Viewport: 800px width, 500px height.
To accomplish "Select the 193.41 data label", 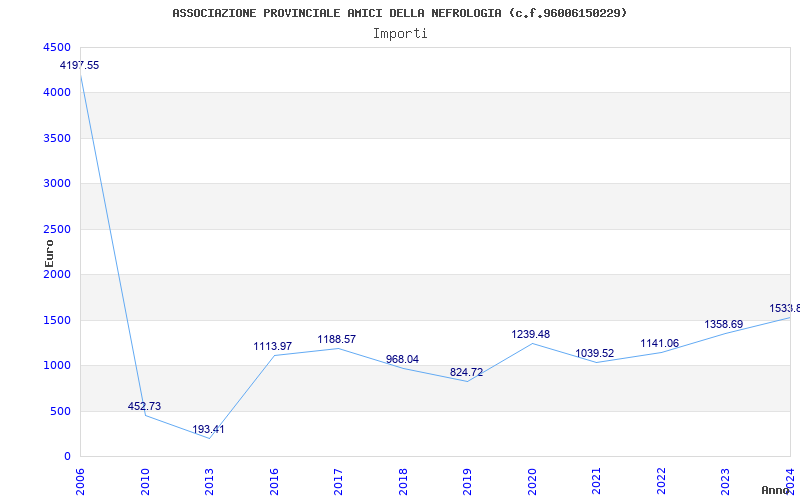I will (x=208, y=429).
